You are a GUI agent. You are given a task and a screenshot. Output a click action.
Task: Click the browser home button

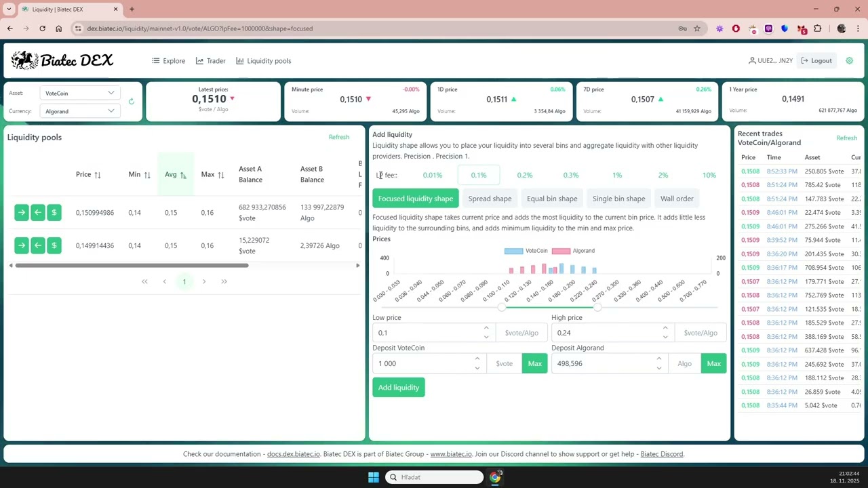click(58, 28)
